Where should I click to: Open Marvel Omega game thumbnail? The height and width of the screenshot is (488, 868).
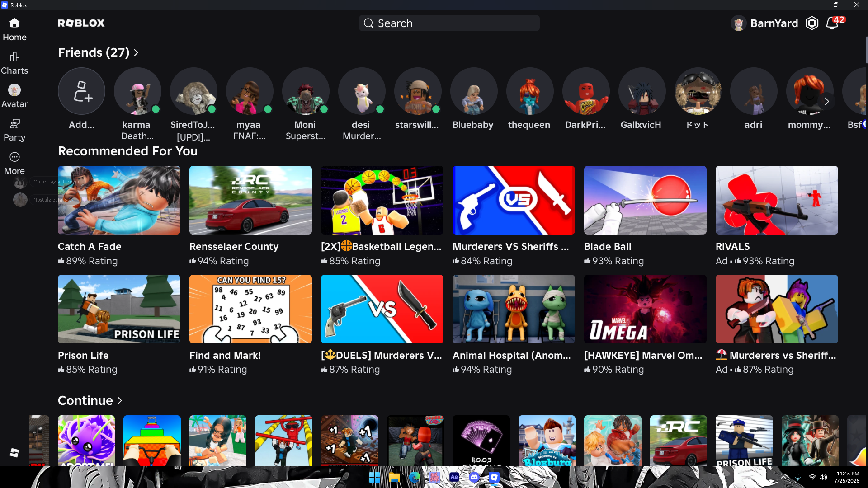tap(645, 309)
